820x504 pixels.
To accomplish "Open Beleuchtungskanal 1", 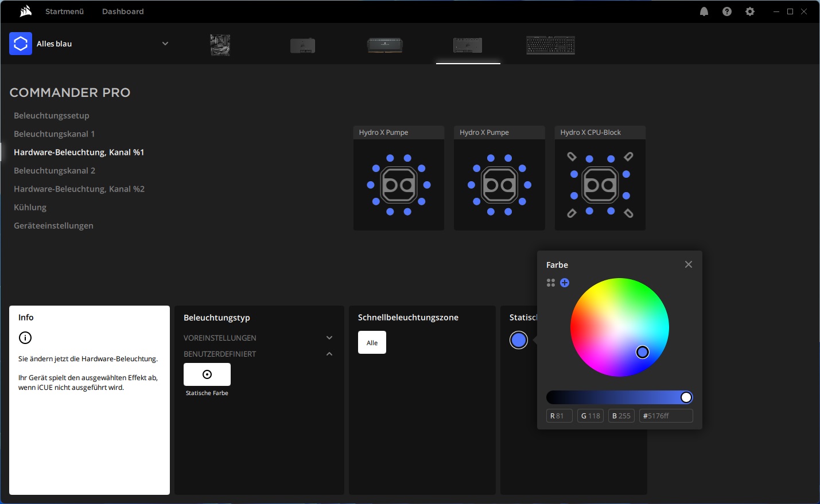I will click(55, 134).
